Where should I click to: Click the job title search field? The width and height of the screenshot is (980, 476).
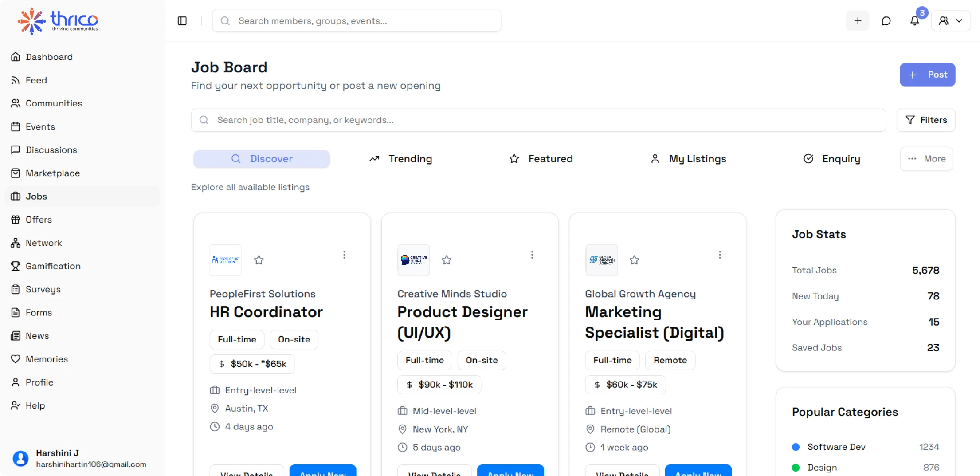coord(538,120)
